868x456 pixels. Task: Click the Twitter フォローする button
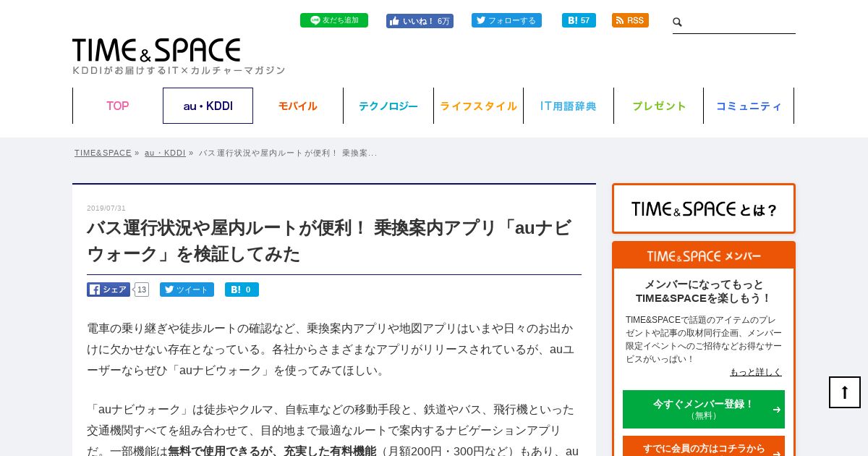tap(506, 20)
